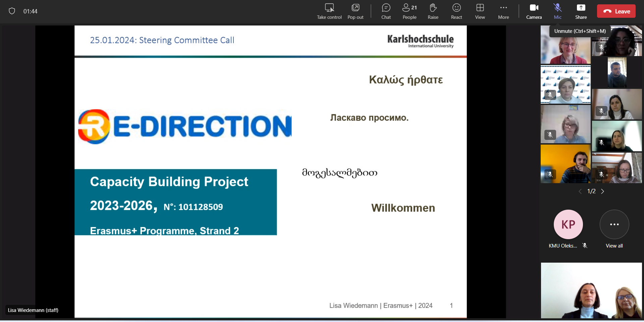Click Take control of shared content
The image size is (644, 322).
(329, 11)
